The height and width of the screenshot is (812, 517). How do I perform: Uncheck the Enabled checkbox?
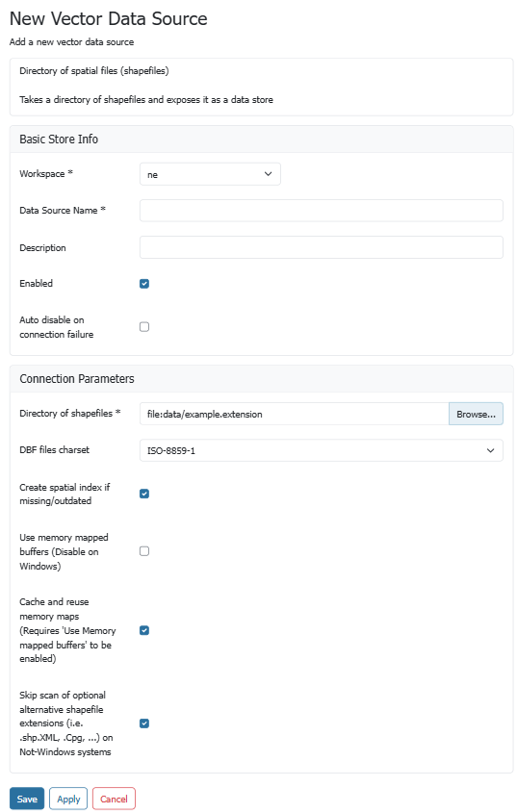point(144,283)
